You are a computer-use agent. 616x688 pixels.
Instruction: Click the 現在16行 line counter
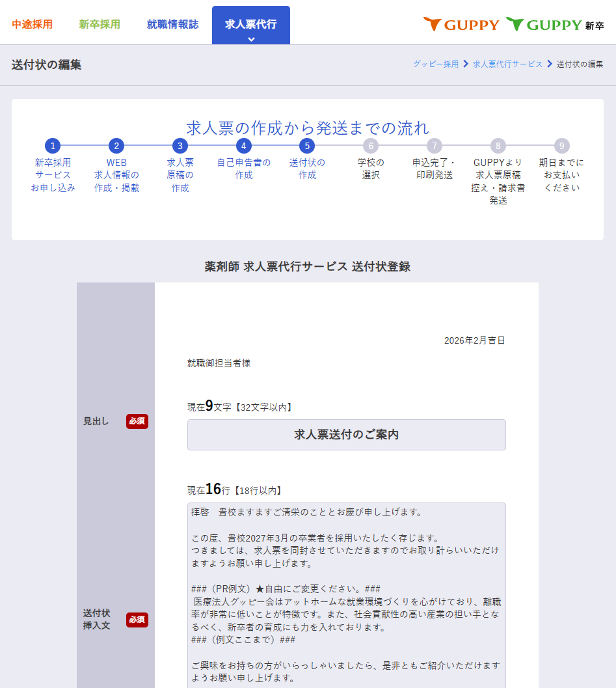(235, 489)
